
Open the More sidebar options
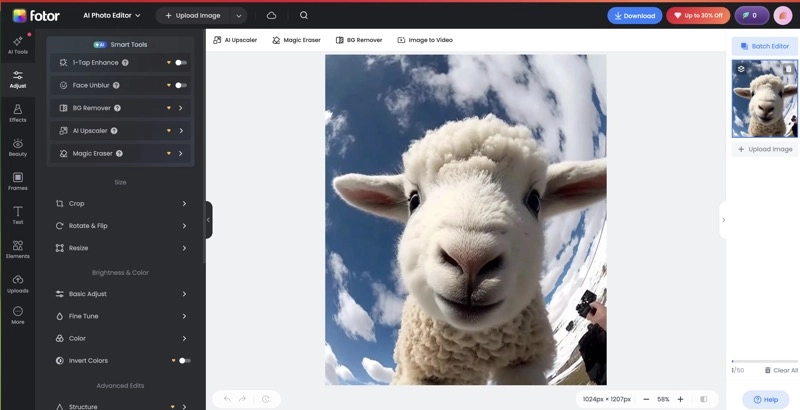click(x=17, y=315)
